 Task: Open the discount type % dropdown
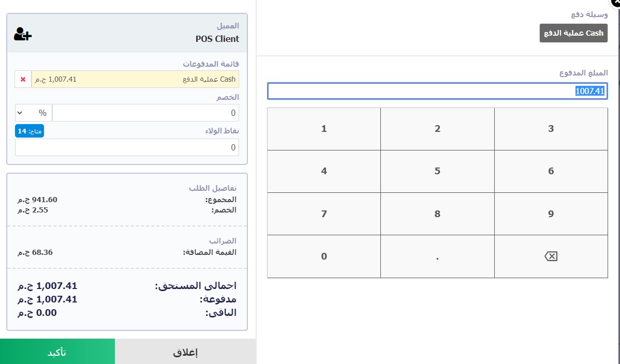click(x=34, y=113)
